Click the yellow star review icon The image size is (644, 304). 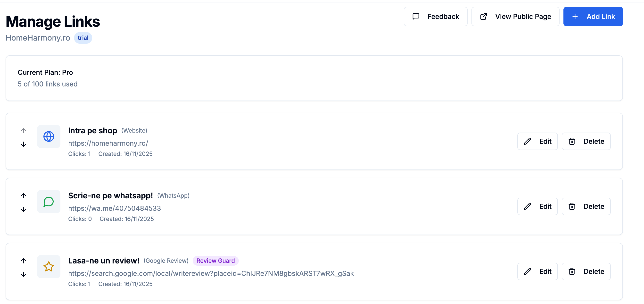[49, 267]
